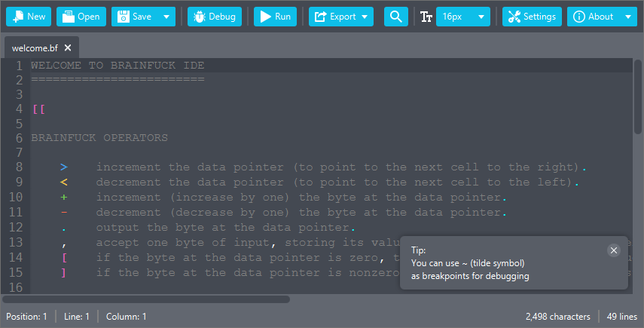The width and height of the screenshot is (644, 328).
Task: Open the Settings panel
Action: tap(532, 17)
